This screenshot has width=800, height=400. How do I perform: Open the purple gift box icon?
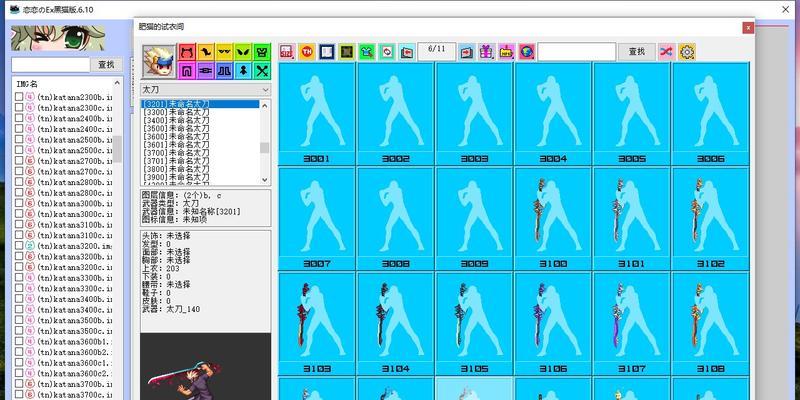pos(486,52)
